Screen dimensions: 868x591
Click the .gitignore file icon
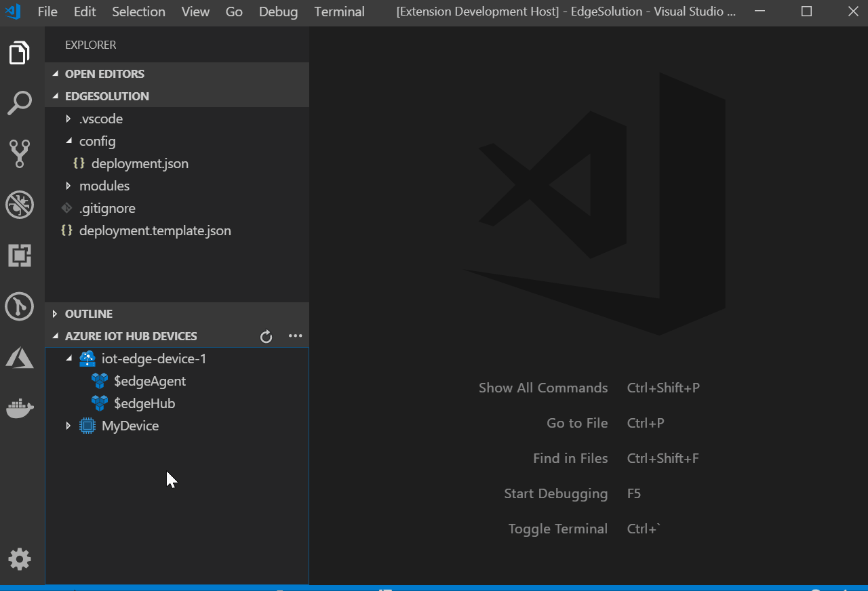[66, 208]
